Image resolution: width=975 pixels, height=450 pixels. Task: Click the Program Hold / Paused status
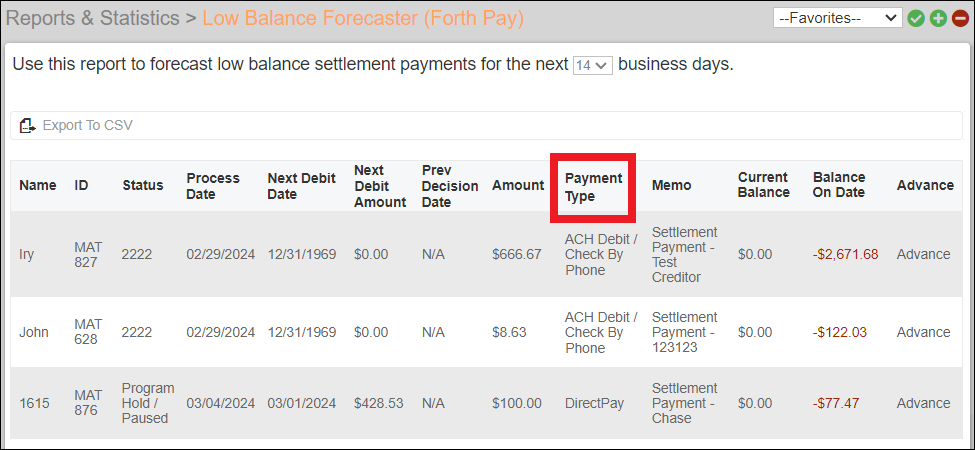click(x=148, y=403)
